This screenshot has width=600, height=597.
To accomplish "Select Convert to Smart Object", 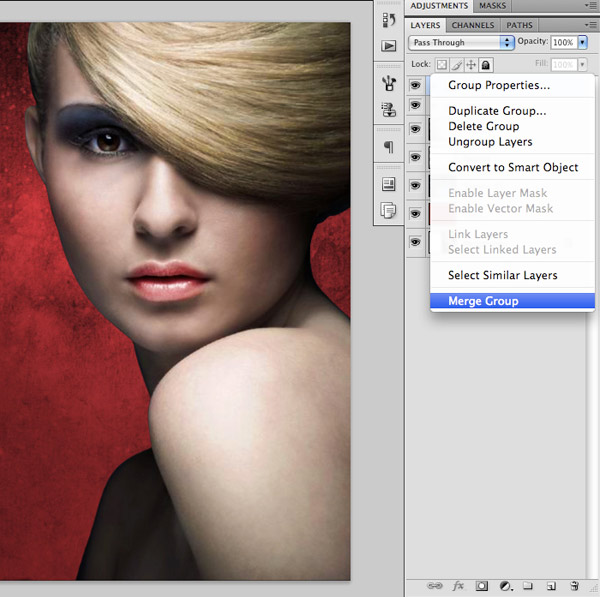I will pos(513,167).
